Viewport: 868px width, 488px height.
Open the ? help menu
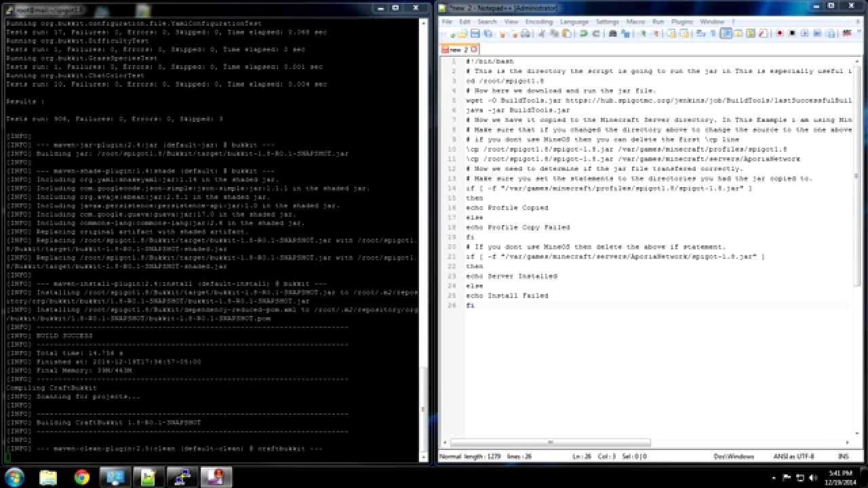pos(733,22)
